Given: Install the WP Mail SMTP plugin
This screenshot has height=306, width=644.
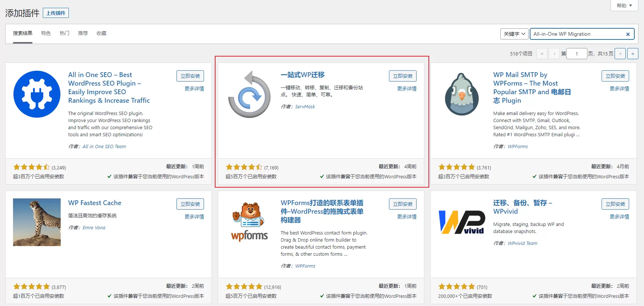Looking at the screenshot, I should tap(615, 76).
